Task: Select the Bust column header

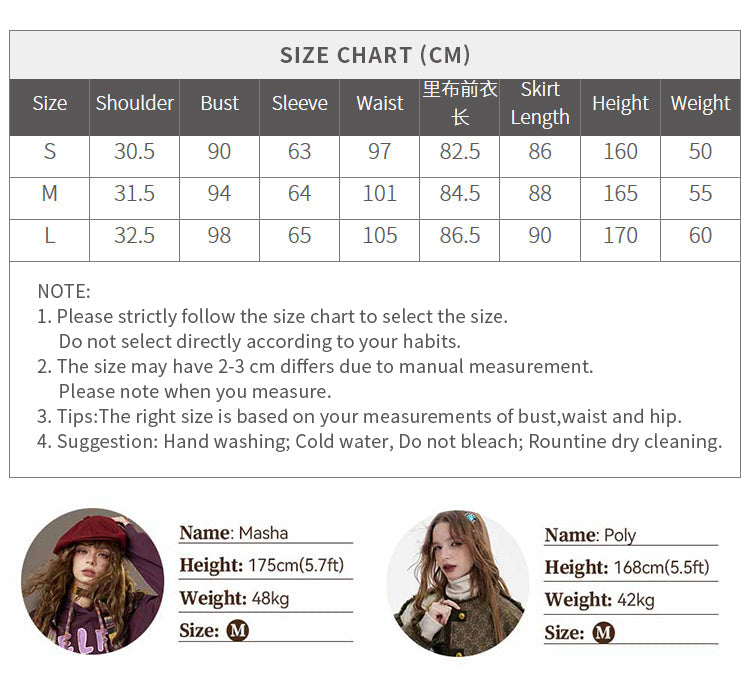Action: 219,103
